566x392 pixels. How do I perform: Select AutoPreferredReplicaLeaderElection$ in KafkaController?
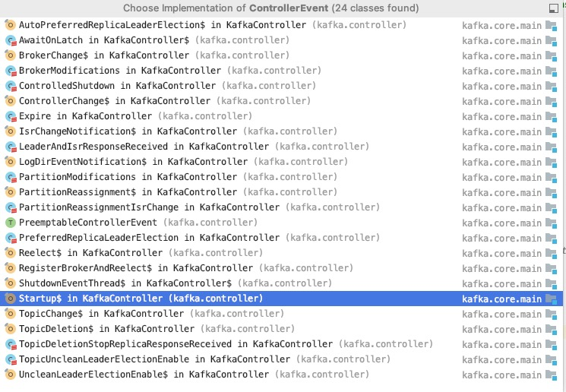point(282,25)
